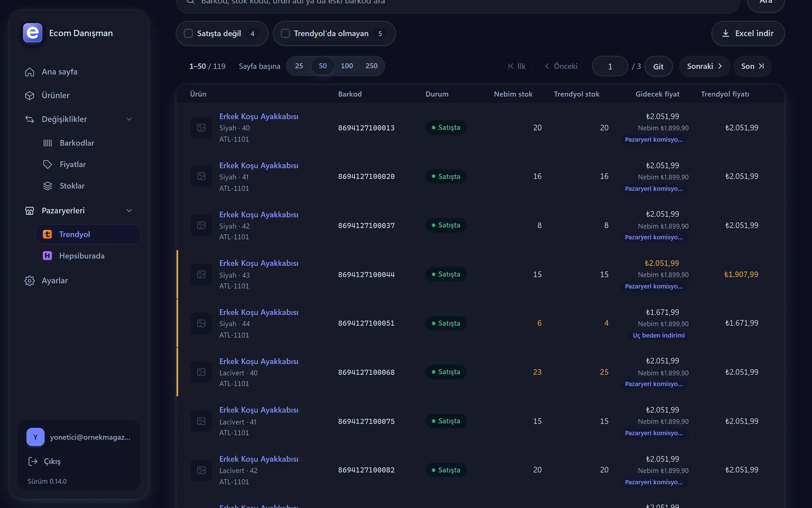The height and width of the screenshot is (508, 812).
Task: Jump to last page with Son
Action: [752, 66]
